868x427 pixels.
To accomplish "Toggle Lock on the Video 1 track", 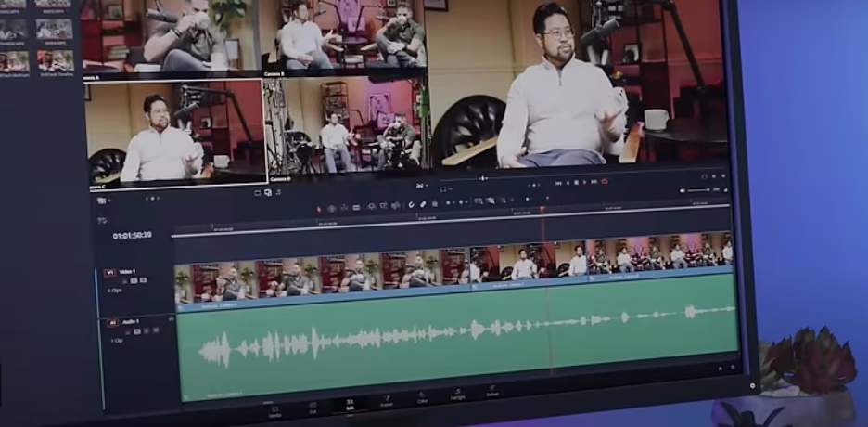I will tap(124, 281).
